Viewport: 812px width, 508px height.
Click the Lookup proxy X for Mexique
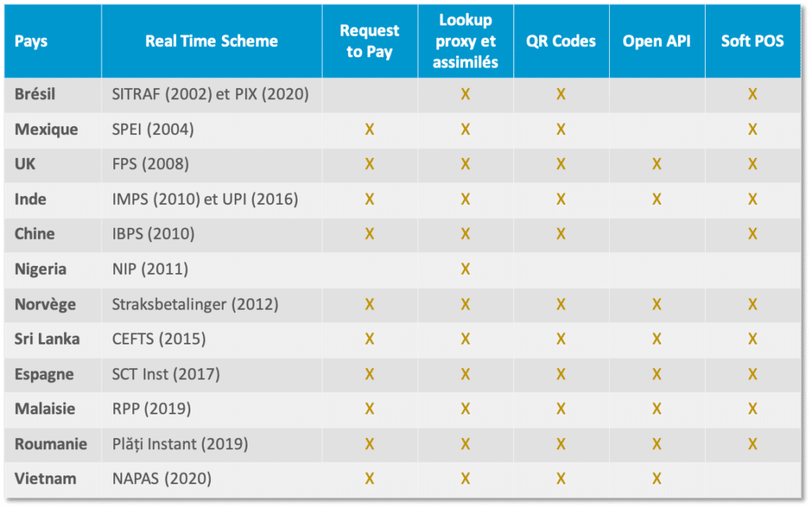click(x=465, y=129)
